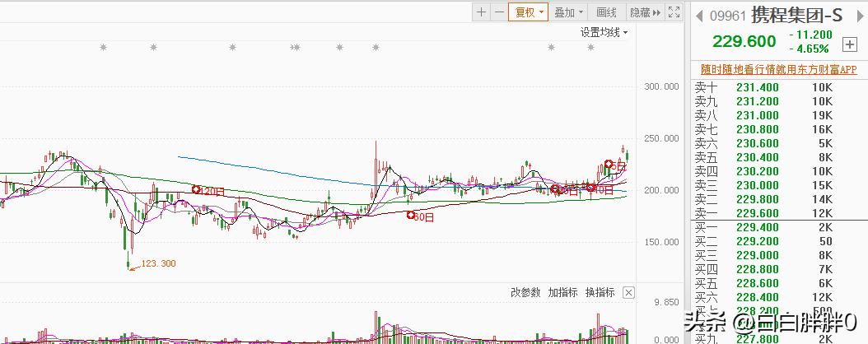
Task: Click the 60日 moving average marker
Action: pyautogui.click(x=420, y=216)
